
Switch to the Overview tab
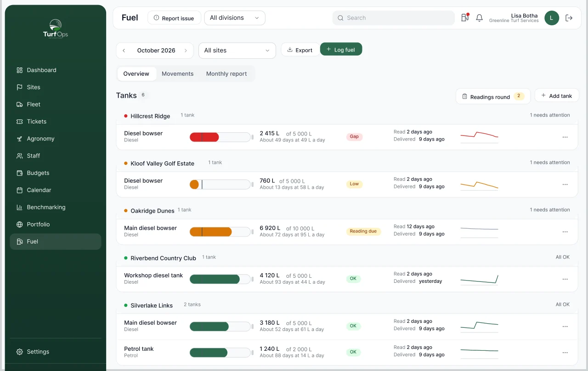(x=136, y=74)
